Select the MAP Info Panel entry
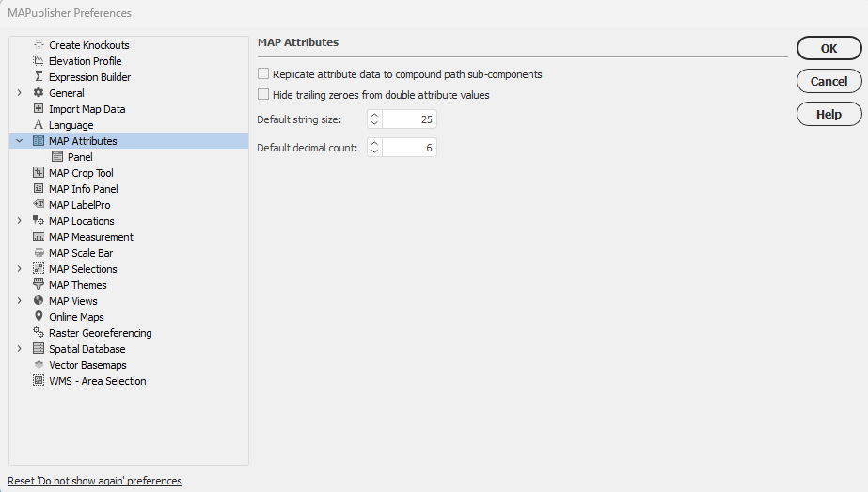 [83, 189]
